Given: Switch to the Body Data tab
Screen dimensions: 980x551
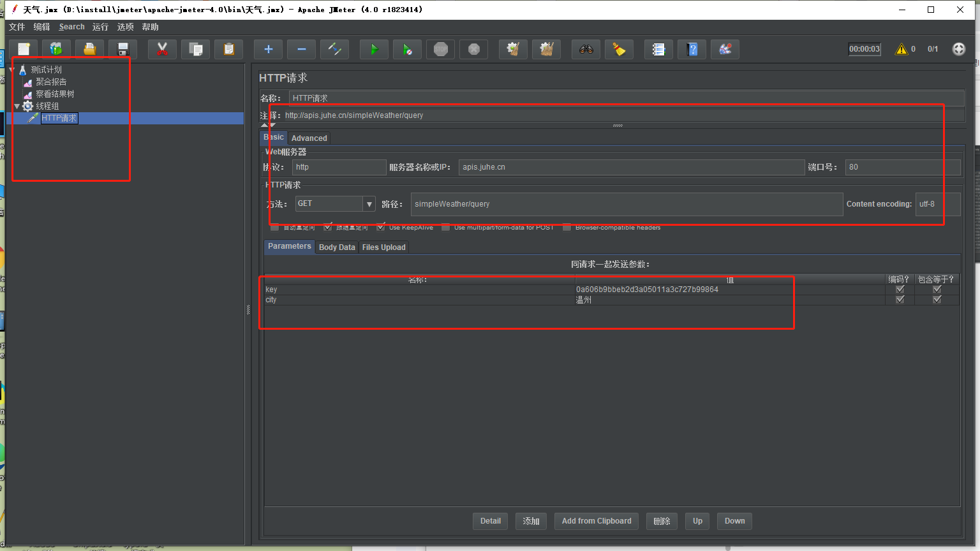Looking at the screenshot, I should click(x=337, y=247).
